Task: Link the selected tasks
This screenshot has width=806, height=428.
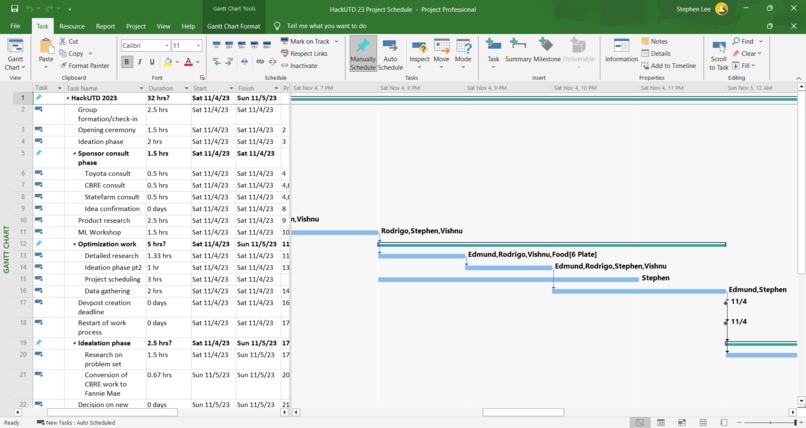Action: (x=260, y=62)
